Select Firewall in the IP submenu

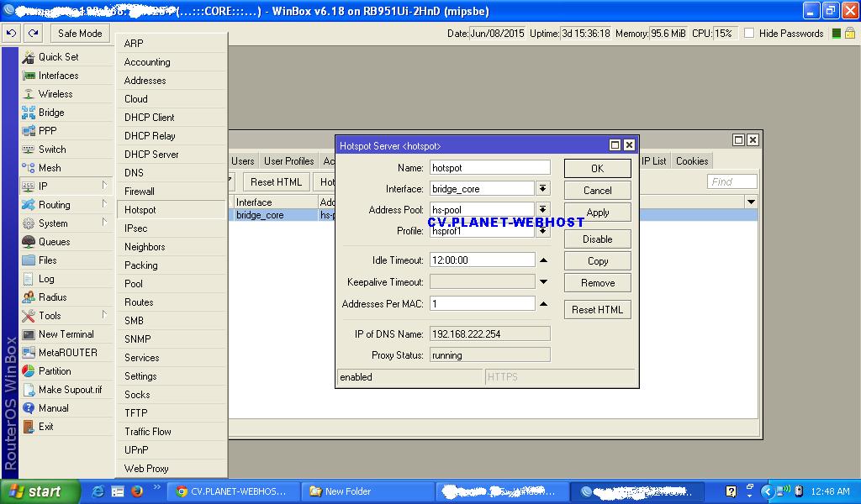click(x=140, y=192)
